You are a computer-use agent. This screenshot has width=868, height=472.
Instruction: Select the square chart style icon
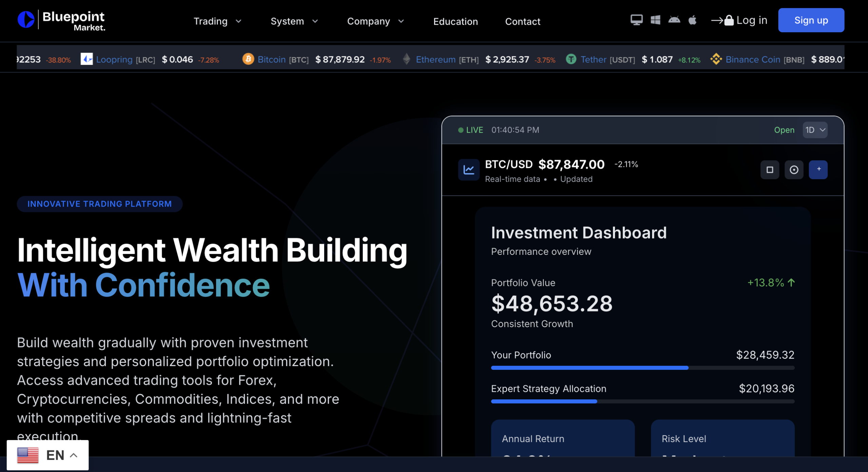pyautogui.click(x=770, y=170)
